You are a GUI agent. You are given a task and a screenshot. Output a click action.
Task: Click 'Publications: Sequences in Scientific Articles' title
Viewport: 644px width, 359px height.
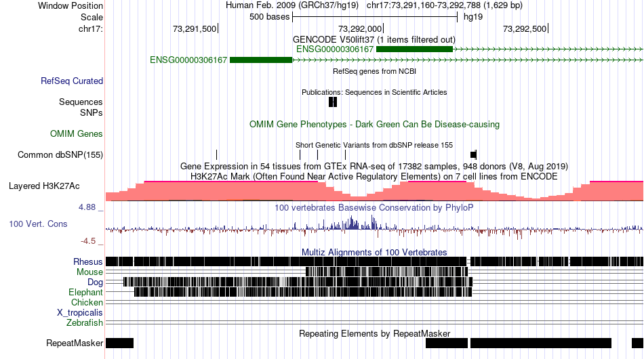[x=374, y=92]
